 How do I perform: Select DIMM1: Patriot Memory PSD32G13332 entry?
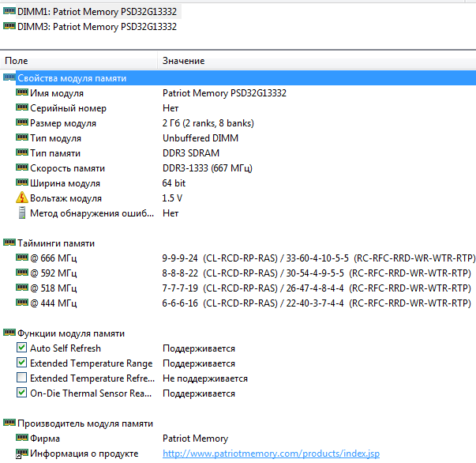pos(97,12)
